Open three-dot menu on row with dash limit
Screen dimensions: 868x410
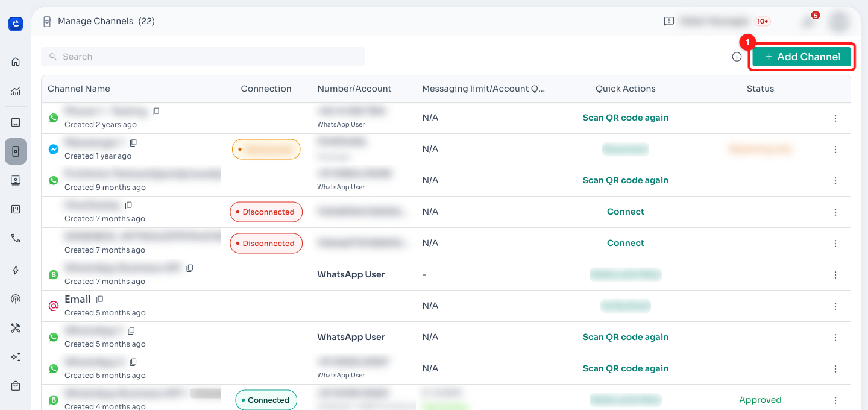835,275
